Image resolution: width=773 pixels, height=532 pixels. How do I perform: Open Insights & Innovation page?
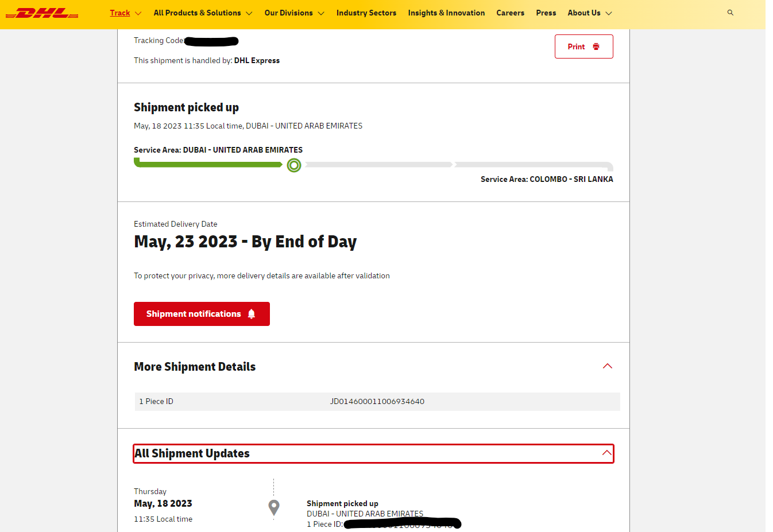[x=446, y=13]
